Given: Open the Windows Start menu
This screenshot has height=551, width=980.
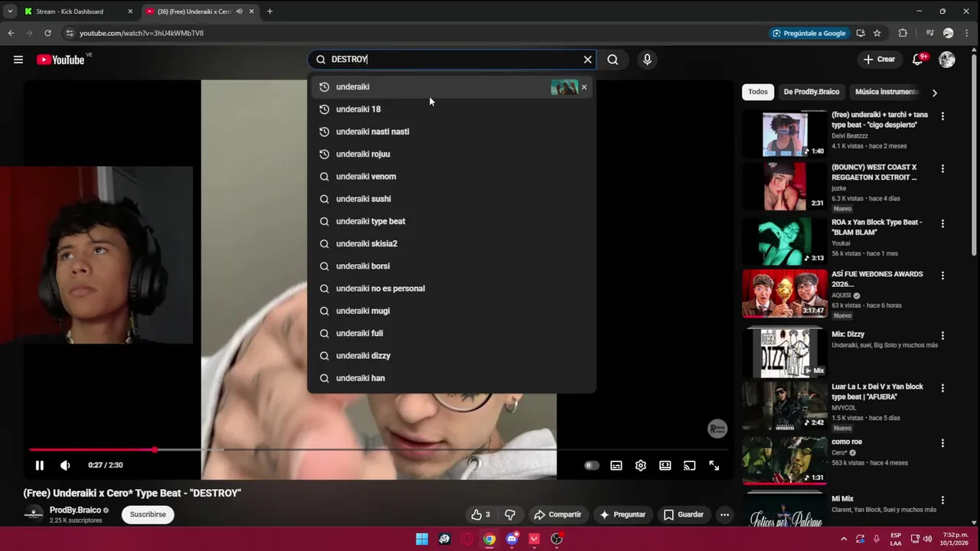Looking at the screenshot, I should [422, 539].
